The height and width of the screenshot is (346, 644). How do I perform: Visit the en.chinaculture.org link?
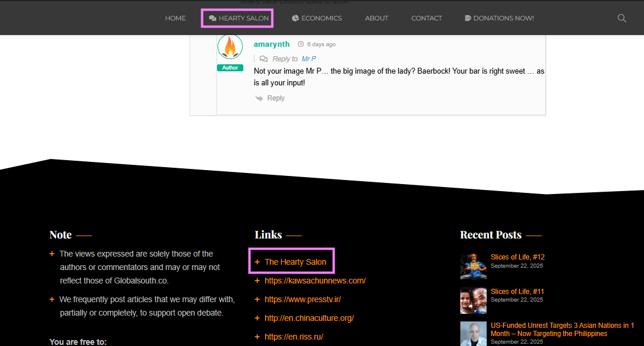click(309, 318)
